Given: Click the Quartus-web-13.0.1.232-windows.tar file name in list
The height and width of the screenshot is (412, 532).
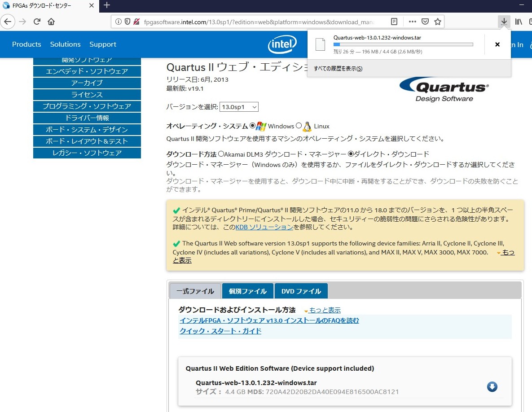Looking at the screenshot, I should [x=256, y=383].
